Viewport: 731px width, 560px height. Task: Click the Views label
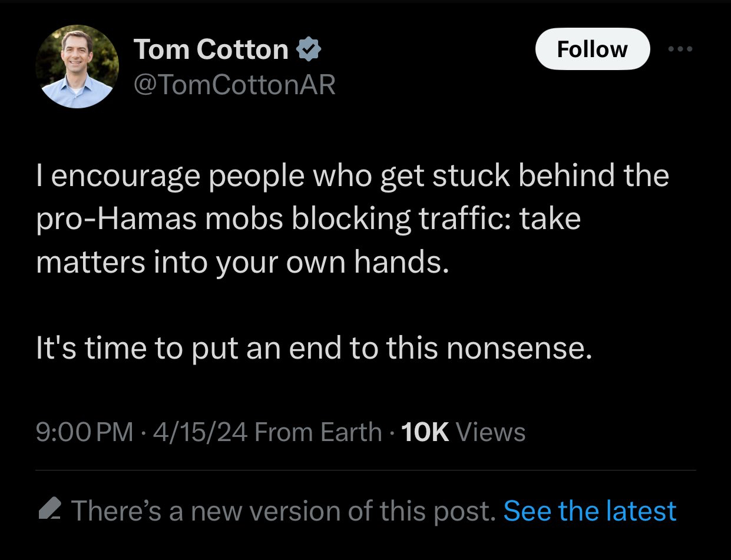tap(491, 433)
